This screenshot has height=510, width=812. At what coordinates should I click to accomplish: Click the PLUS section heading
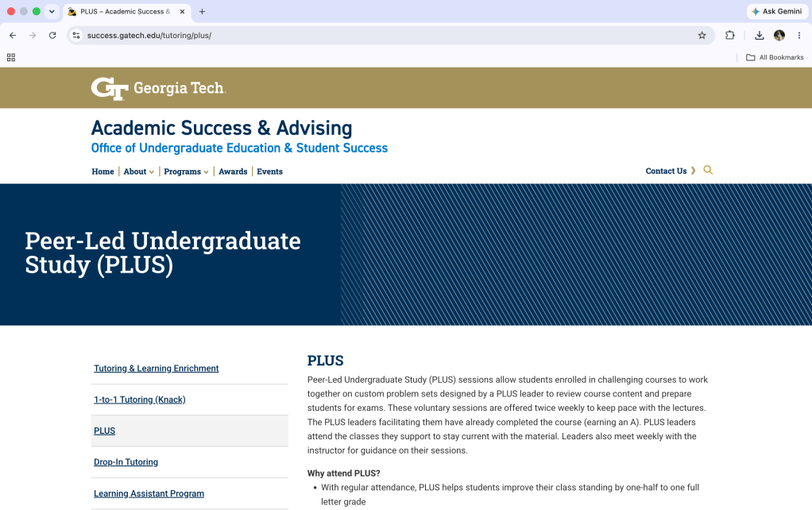coord(325,361)
